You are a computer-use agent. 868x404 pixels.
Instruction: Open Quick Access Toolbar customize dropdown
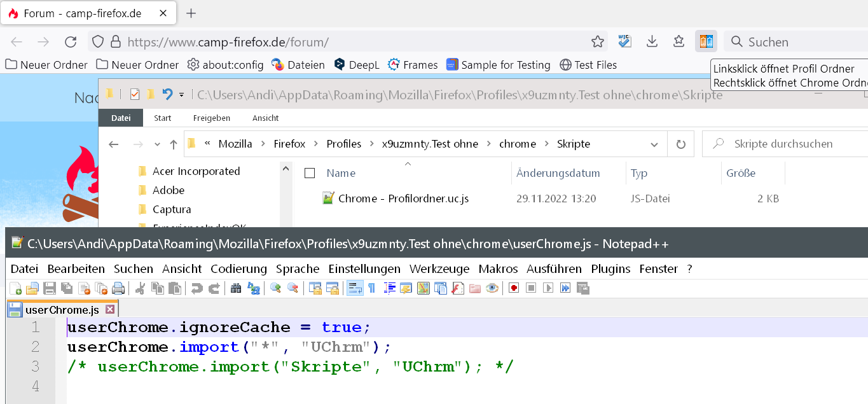181,95
